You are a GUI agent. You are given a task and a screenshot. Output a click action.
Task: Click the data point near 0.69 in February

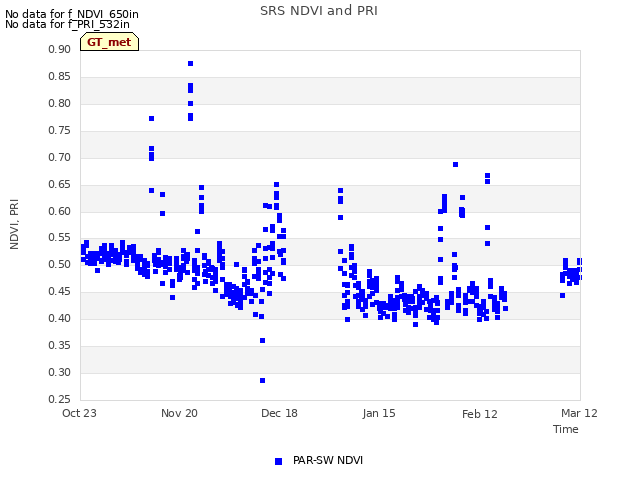(456, 164)
